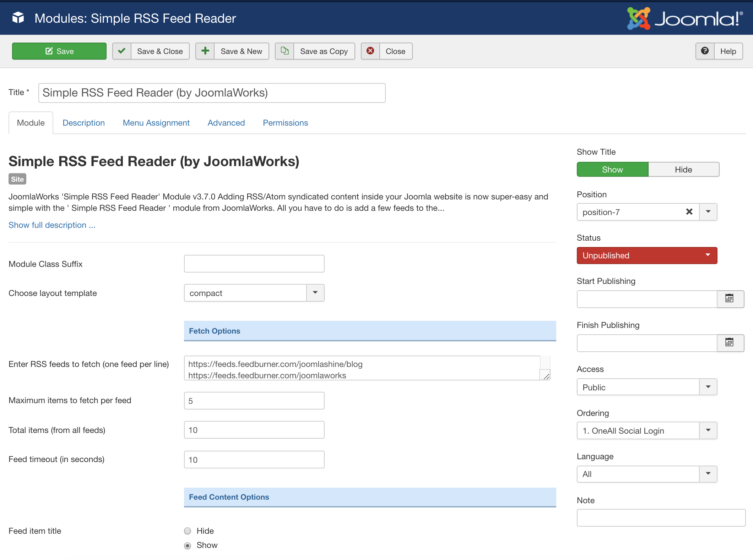This screenshot has width=753, height=560.
Task: Set Show Title to Show
Action: (613, 169)
